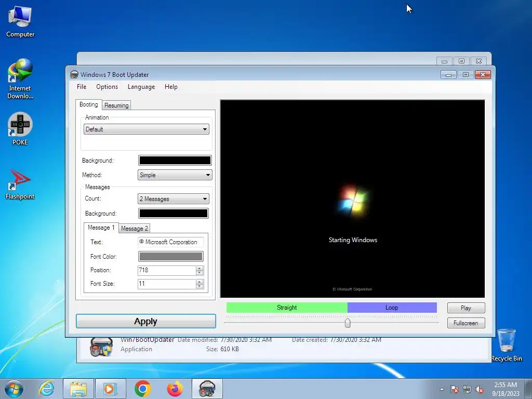
Task: Click the Font Size number field
Action: (x=167, y=284)
